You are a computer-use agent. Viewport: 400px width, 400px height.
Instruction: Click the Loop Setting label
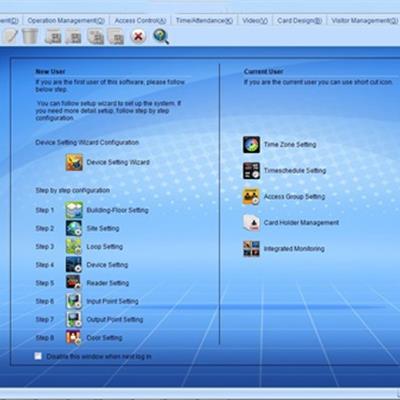tap(105, 247)
